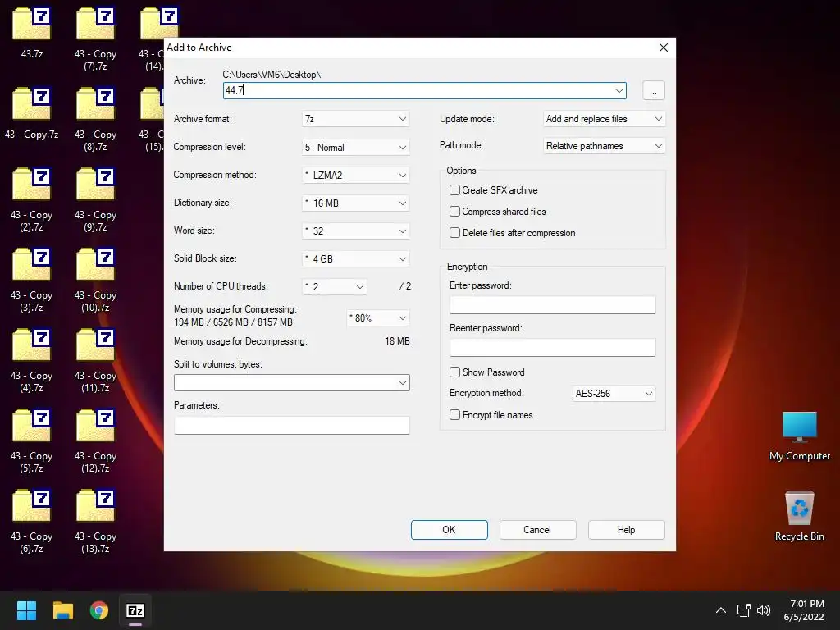
Task: Open the Word size dropdown
Action: 356,231
